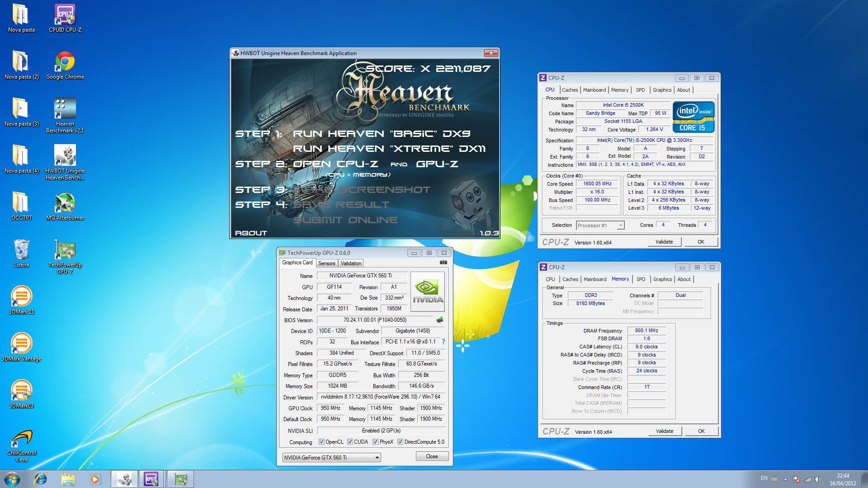The height and width of the screenshot is (488, 868).
Task: Open CPU tab in lower CPU-Z window
Action: point(550,279)
